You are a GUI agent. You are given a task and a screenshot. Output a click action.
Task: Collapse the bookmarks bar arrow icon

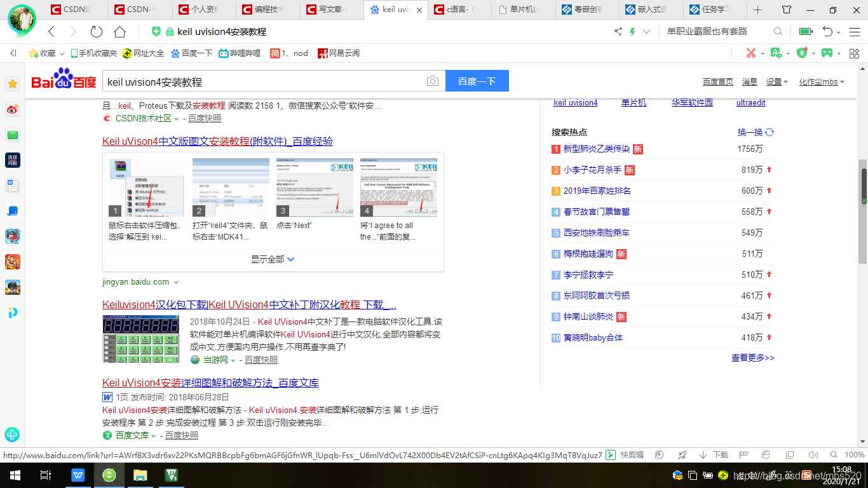(13, 53)
